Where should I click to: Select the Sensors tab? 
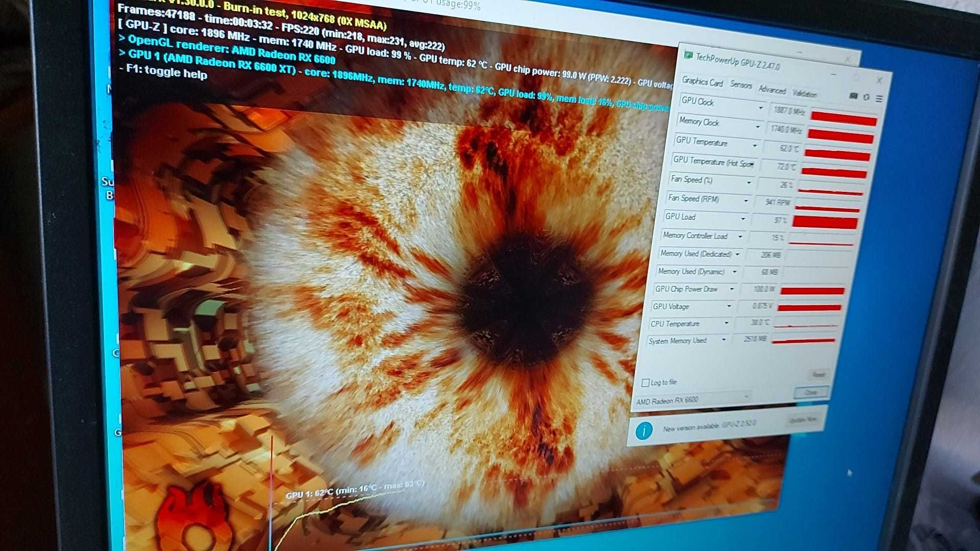pos(741,85)
